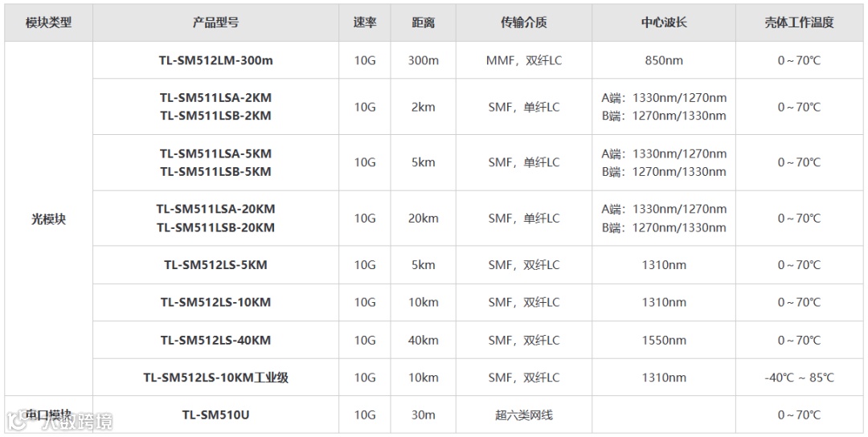Select model TL-SM511LSA-5KM
The height and width of the screenshot is (437, 868).
(216, 153)
